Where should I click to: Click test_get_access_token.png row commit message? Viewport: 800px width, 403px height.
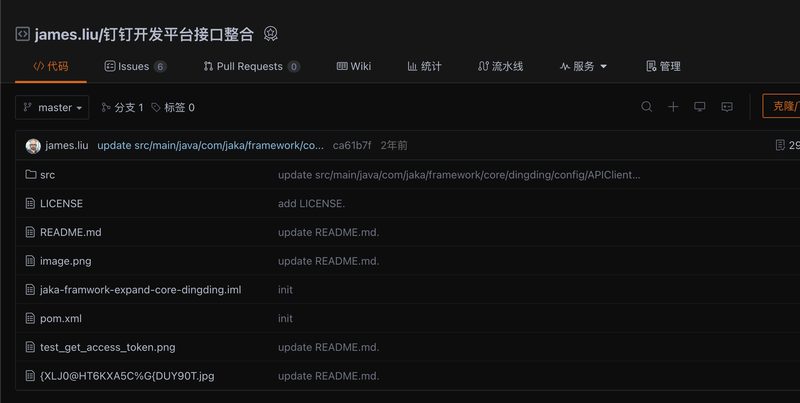329,347
